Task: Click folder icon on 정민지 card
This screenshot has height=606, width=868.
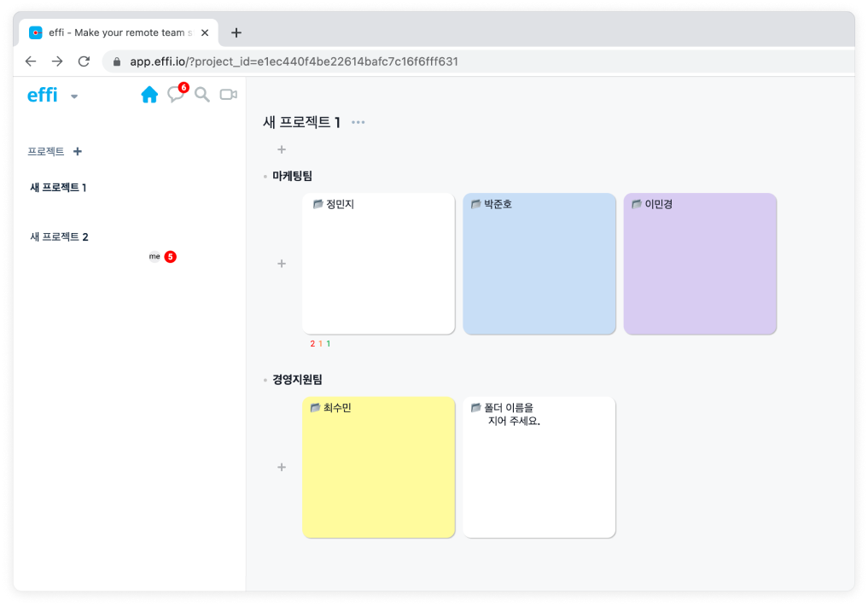Action: [317, 204]
